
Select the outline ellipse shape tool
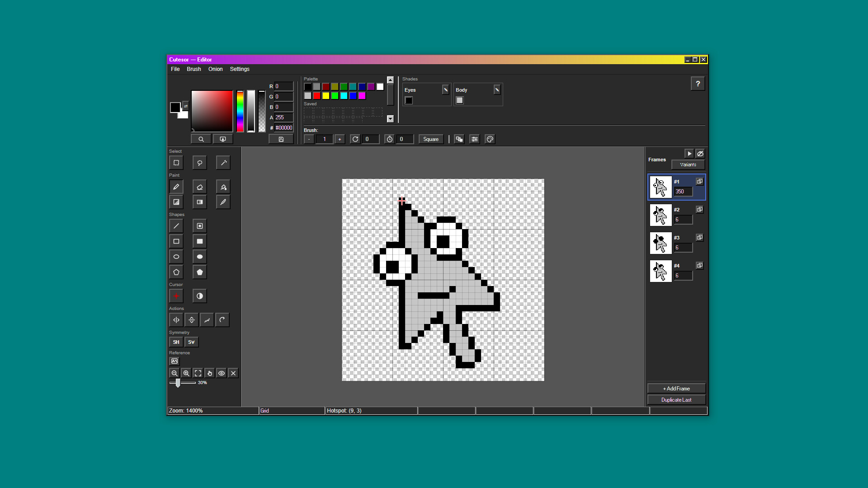(x=176, y=257)
